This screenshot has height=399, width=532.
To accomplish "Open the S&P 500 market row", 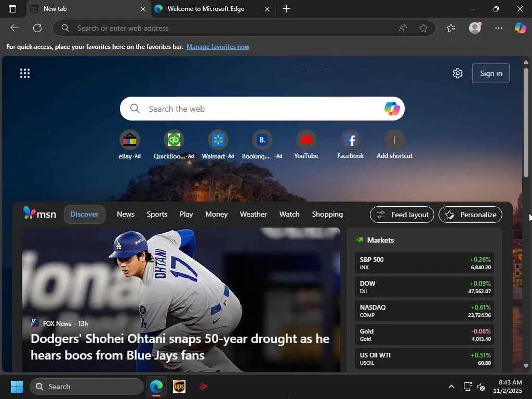I will tap(424, 263).
